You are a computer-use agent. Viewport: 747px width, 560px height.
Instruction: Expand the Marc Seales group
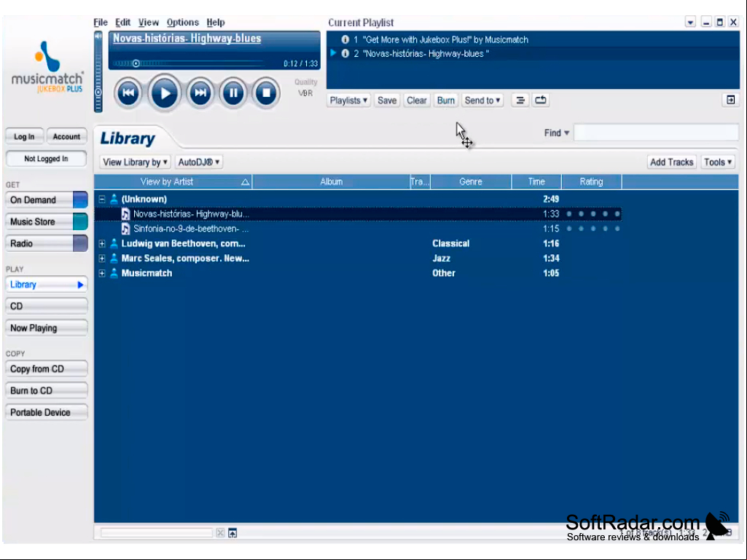tap(102, 258)
